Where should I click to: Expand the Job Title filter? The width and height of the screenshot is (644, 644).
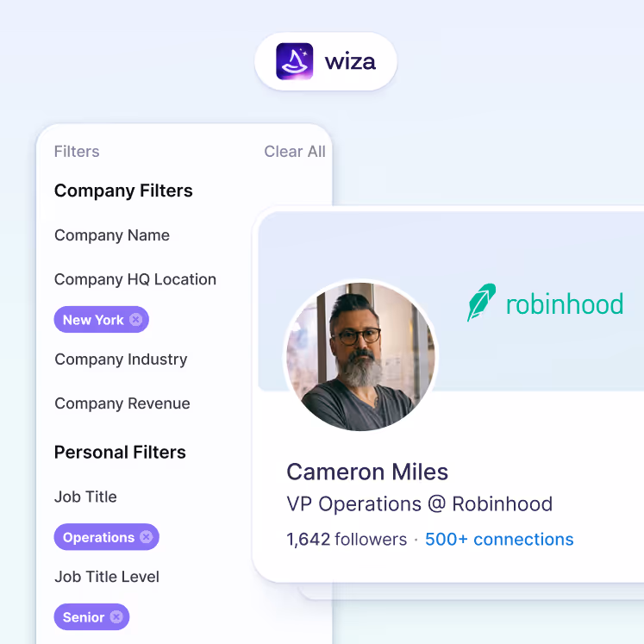click(85, 497)
